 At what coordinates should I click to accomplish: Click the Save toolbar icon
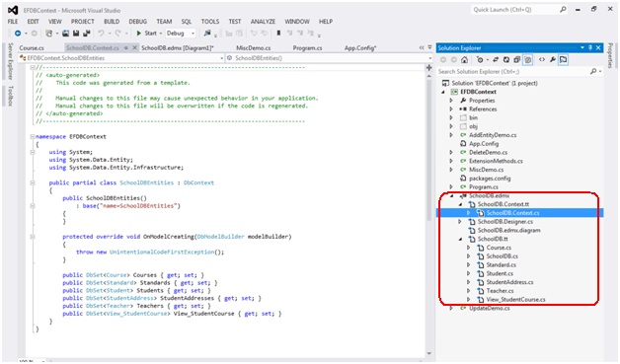[x=76, y=34]
